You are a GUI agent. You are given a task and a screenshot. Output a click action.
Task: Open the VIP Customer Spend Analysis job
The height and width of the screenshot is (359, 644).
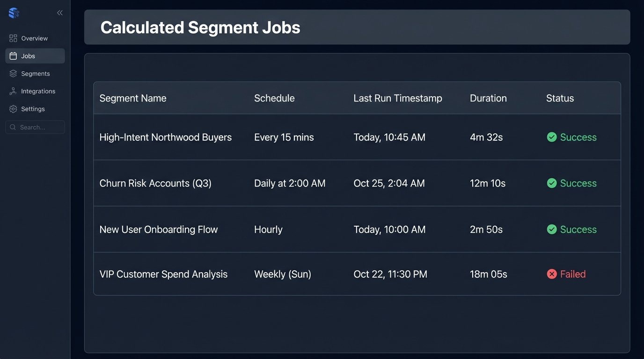[x=163, y=274]
